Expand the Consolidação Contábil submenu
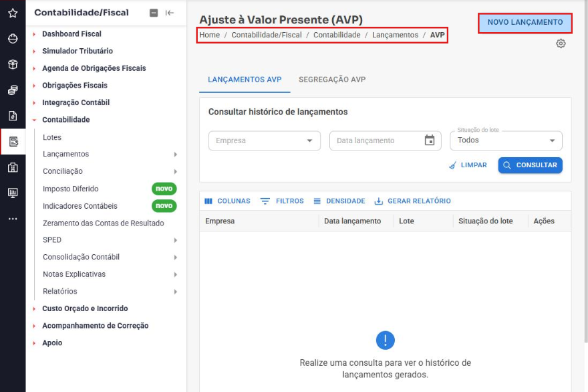 point(109,257)
